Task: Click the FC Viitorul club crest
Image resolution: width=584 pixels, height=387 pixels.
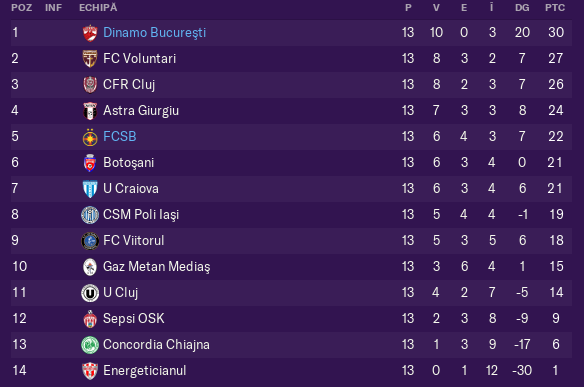Action: click(x=90, y=241)
